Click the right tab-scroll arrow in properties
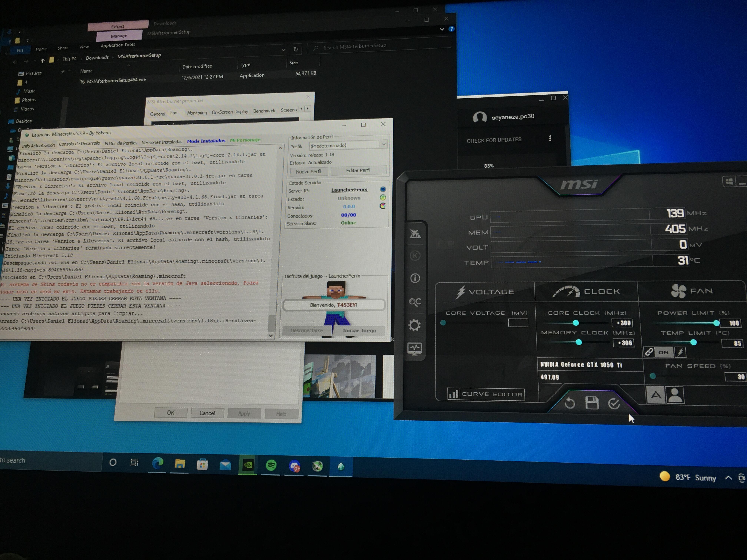Screen dimensions: 747x560 pyautogui.click(x=307, y=108)
